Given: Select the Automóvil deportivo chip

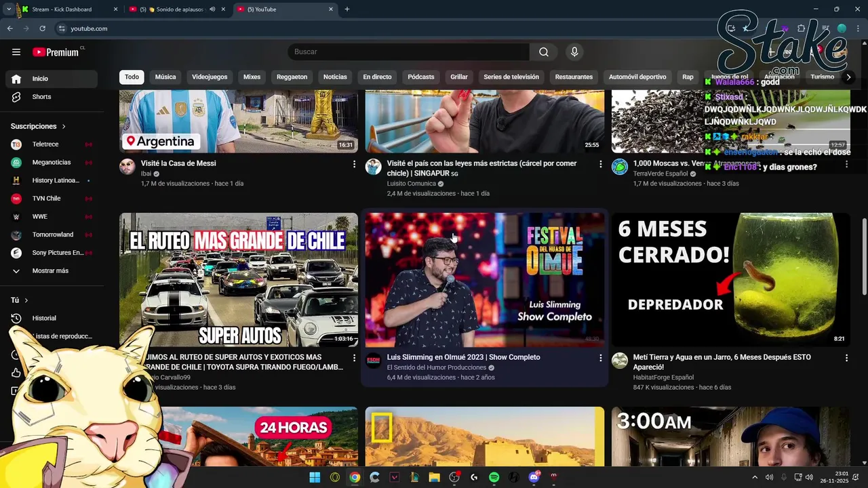Looking at the screenshot, I should (x=637, y=77).
